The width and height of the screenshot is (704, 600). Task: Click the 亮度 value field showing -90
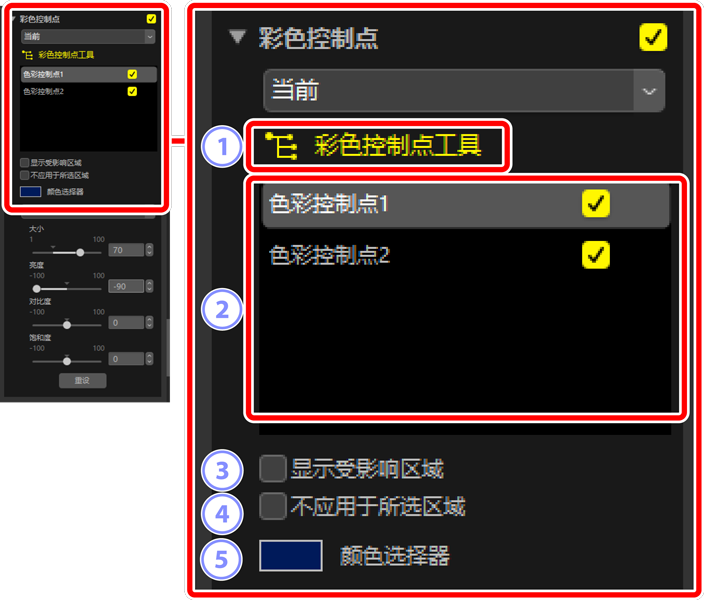pyautogui.click(x=126, y=286)
